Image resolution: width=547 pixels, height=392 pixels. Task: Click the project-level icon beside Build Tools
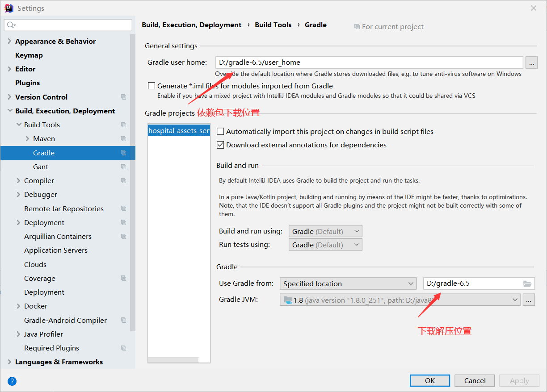click(123, 125)
